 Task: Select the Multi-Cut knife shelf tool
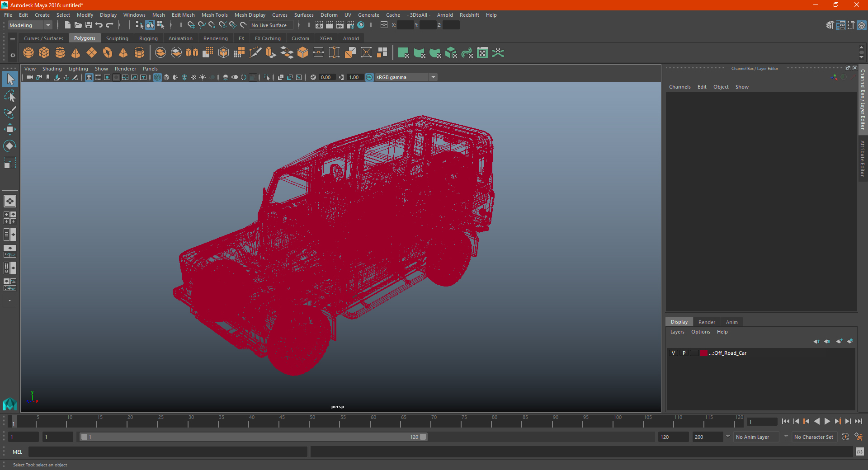(255, 53)
